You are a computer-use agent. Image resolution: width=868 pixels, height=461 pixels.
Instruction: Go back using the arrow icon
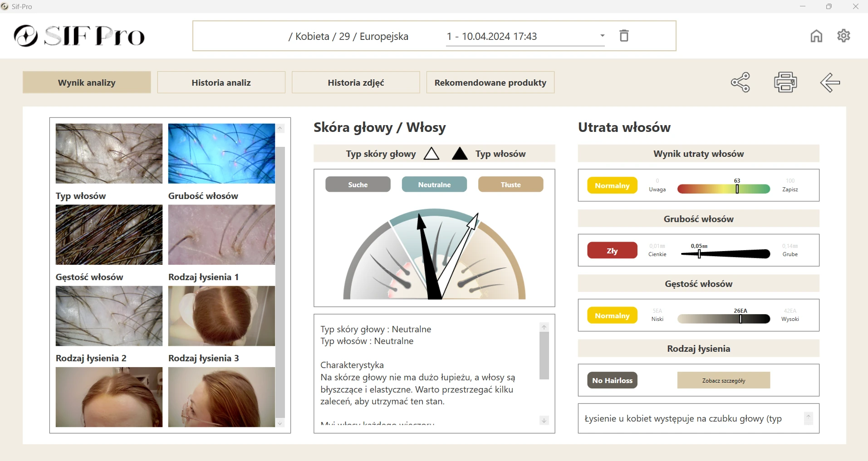tap(830, 82)
